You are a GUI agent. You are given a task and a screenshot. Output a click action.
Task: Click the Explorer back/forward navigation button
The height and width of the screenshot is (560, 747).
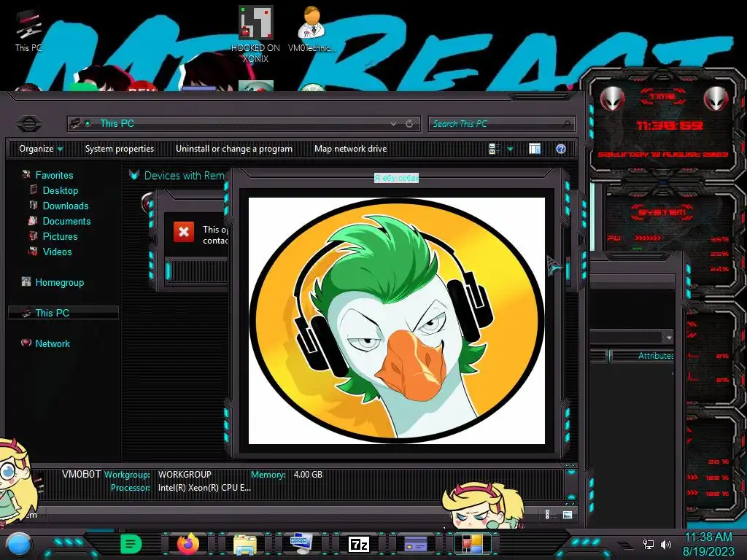coord(29,124)
